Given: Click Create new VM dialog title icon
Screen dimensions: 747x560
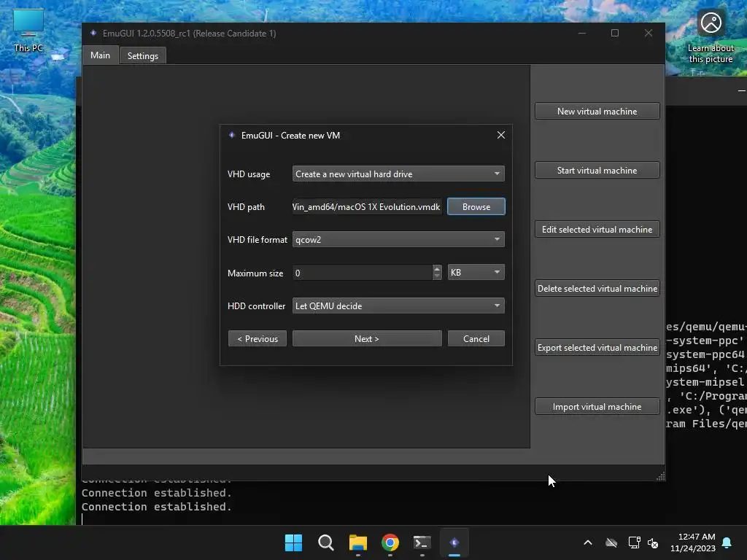Looking at the screenshot, I should pyautogui.click(x=232, y=135).
